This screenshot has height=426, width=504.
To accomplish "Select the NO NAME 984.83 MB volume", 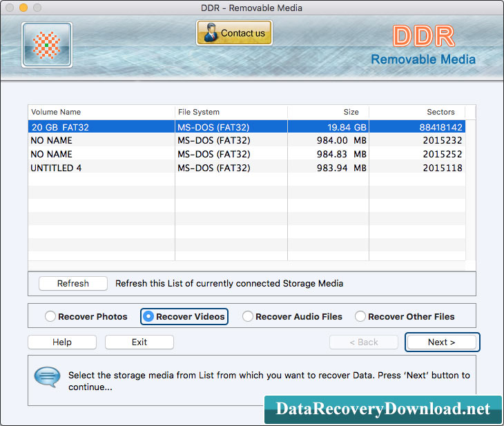I will [246, 154].
